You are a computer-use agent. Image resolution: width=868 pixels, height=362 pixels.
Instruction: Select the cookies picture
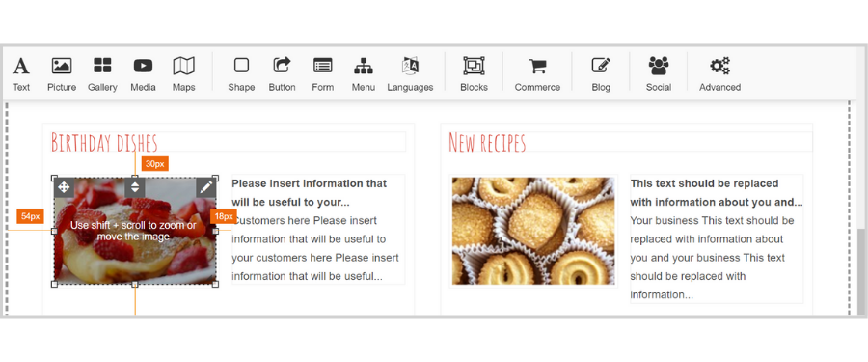(533, 231)
